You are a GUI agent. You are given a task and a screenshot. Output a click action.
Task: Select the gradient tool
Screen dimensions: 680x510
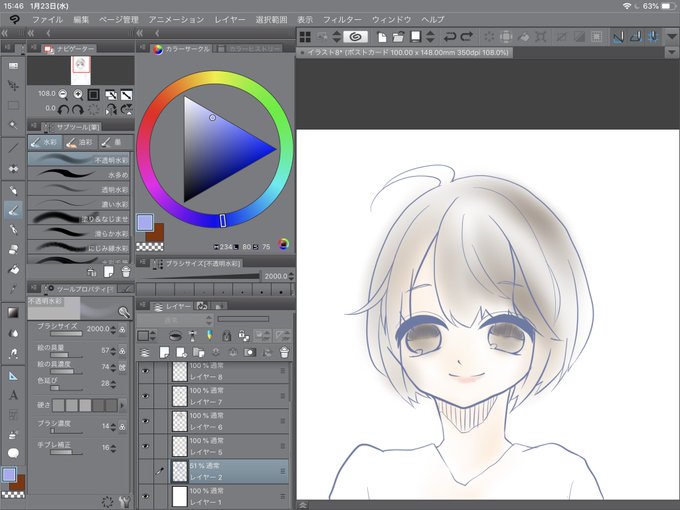tap(13, 312)
